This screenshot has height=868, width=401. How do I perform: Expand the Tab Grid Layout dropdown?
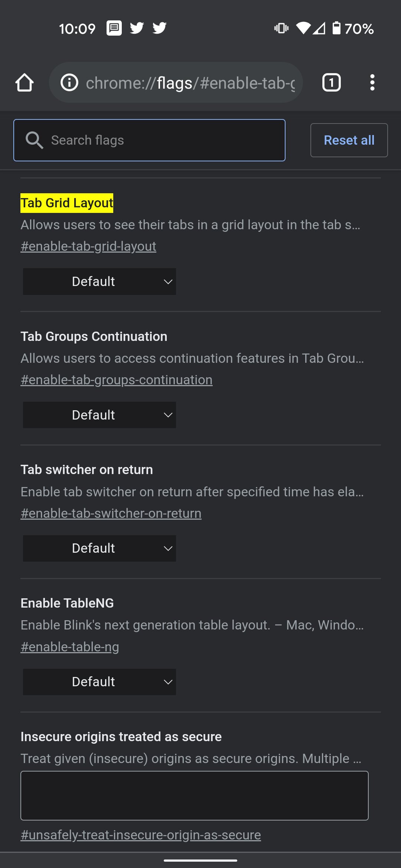[100, 282]
